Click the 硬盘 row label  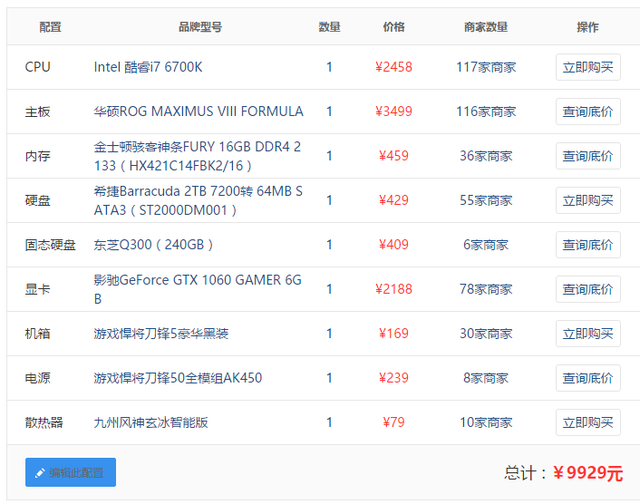click(38, 200)
